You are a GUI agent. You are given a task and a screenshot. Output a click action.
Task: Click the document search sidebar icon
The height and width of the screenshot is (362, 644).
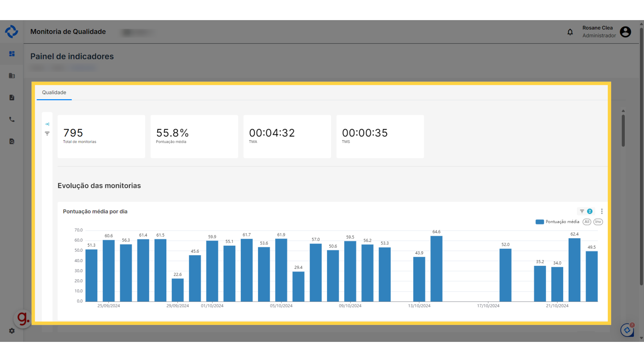pyautogui.click(x=12, y=141)
